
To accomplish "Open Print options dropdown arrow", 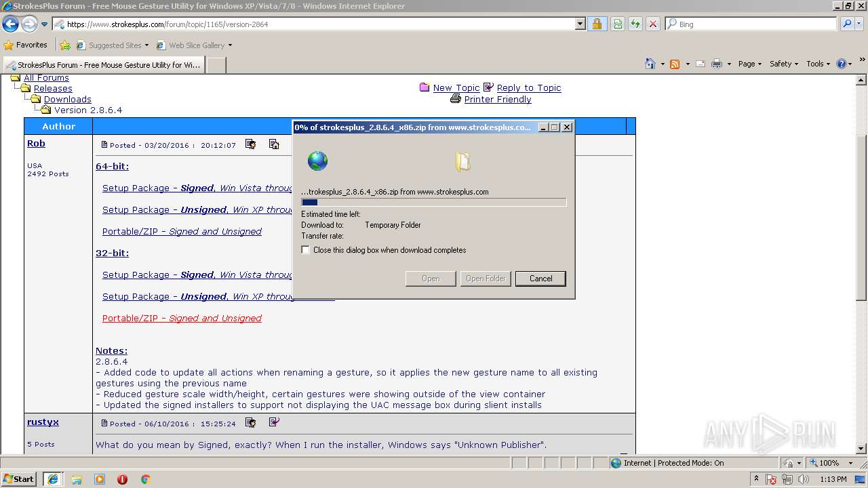I will tap(729, 64).
